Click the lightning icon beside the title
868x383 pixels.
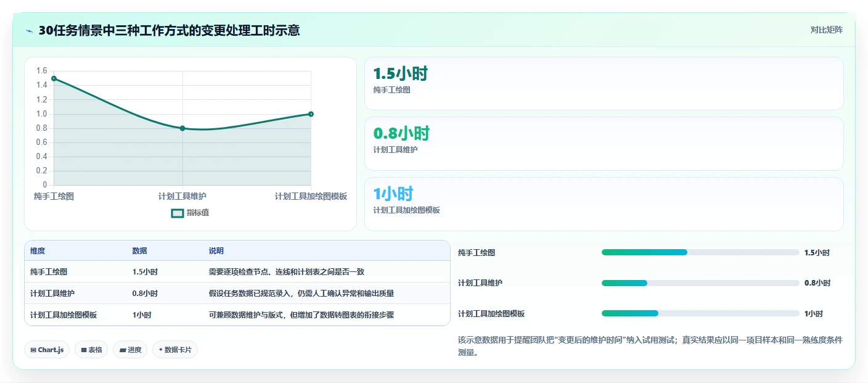(x=30, y=31)
